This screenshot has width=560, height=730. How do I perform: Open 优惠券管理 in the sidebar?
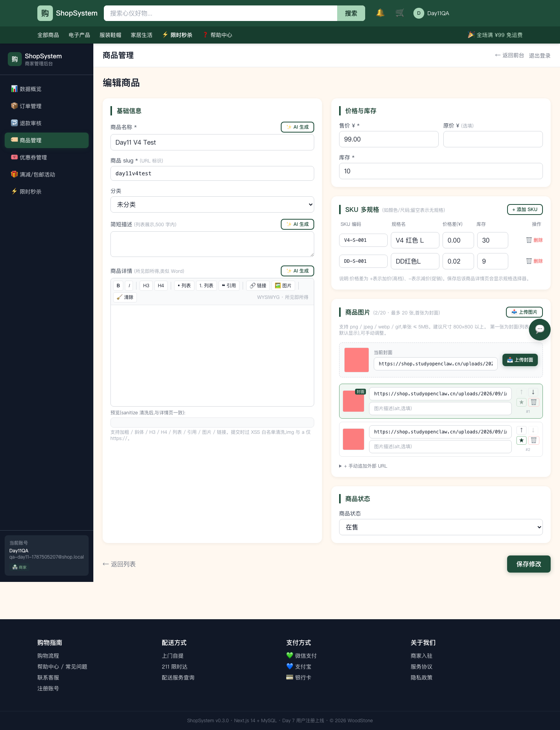[47, 157]
